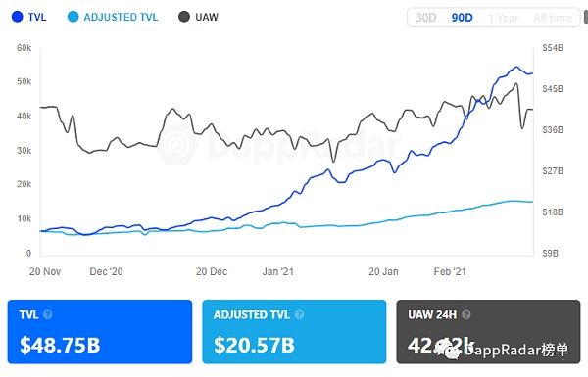This screenshot has width=588, height=377.
Task: Select the 90D time range
Action: click(x=462, y=18)
